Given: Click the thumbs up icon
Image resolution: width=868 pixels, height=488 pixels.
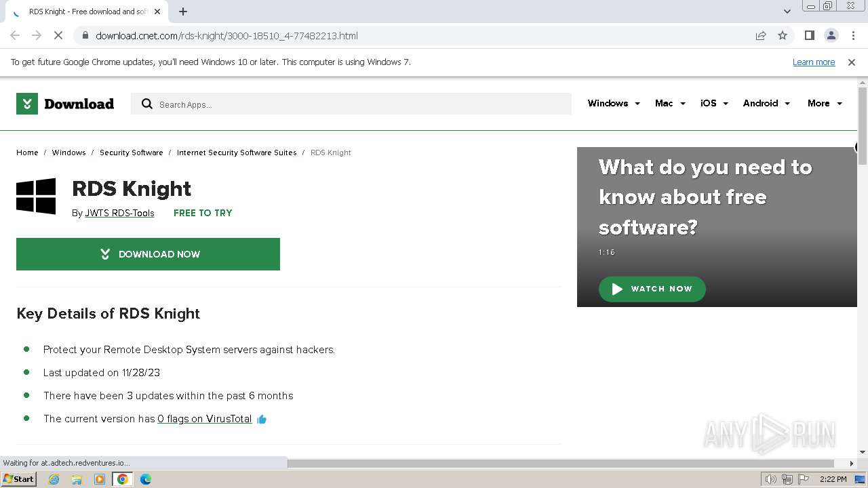Looking at the screenshot, I should tap(262, 420).
